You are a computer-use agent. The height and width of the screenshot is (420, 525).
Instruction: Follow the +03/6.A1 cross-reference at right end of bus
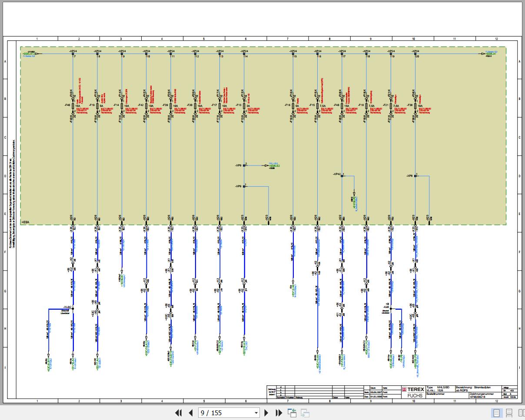coord(491,54)
